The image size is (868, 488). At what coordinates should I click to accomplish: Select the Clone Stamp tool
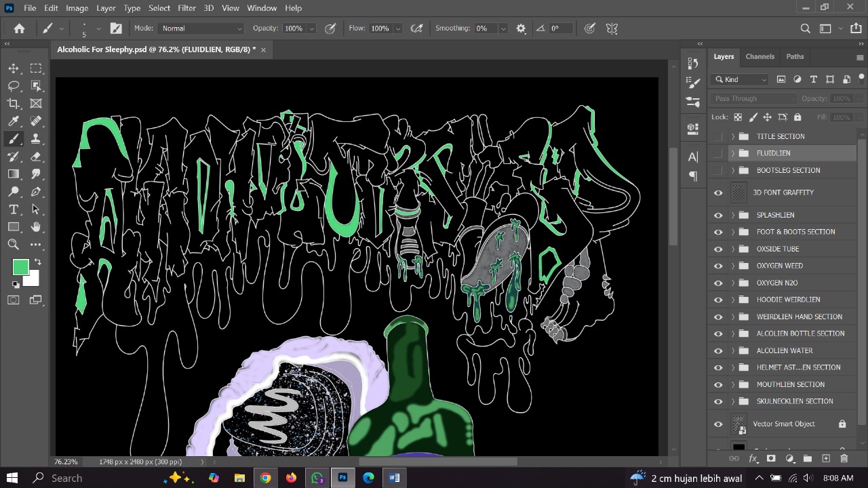(36, 138)
